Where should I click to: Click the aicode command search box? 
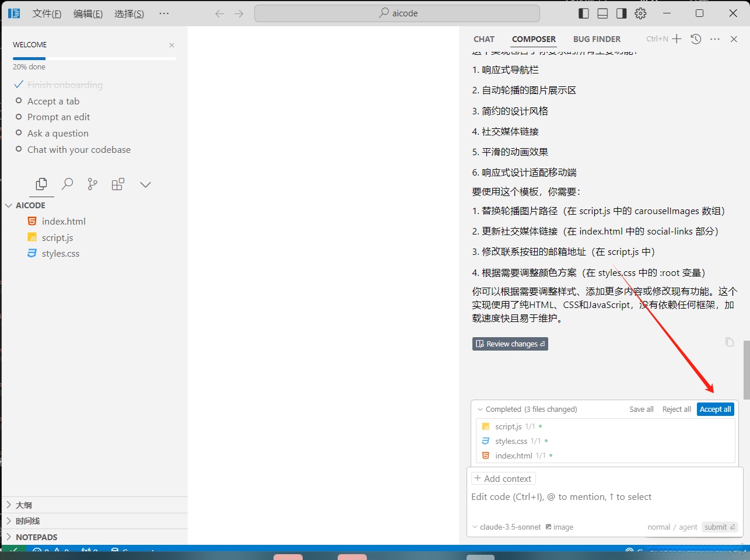pos(397,13)
